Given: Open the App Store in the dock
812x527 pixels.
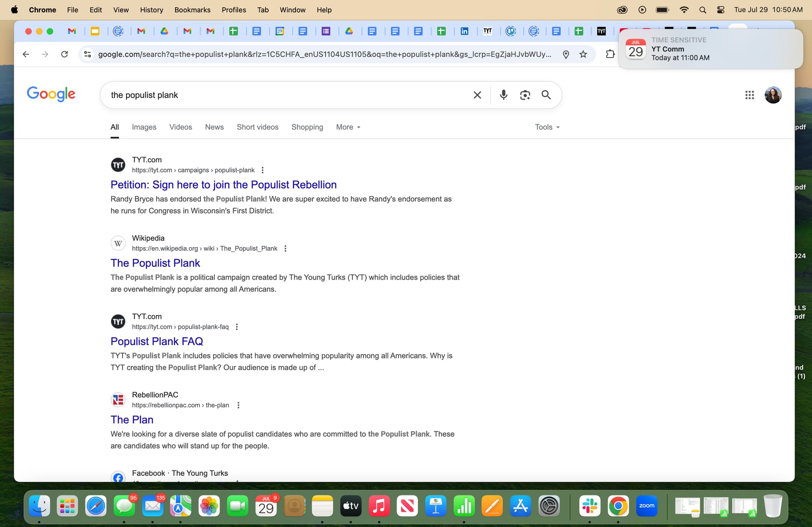Looking at the screenshot, I should 521,506.
